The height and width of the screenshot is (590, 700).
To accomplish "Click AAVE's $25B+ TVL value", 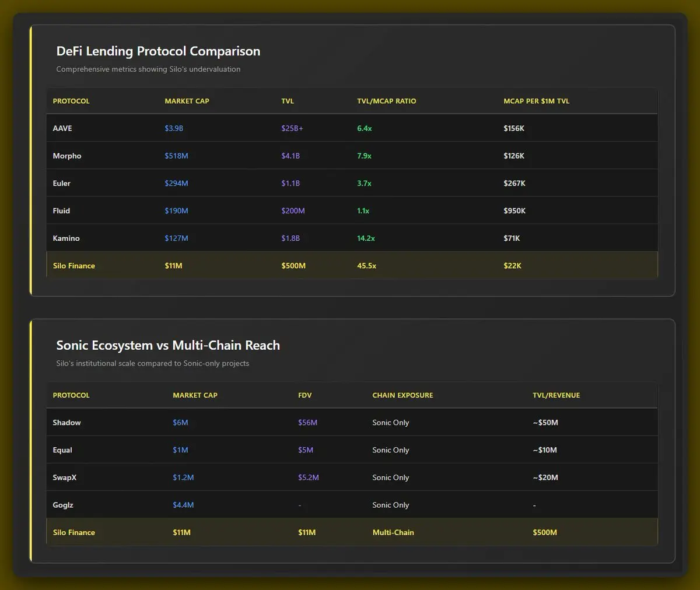I will pos(292,128).
